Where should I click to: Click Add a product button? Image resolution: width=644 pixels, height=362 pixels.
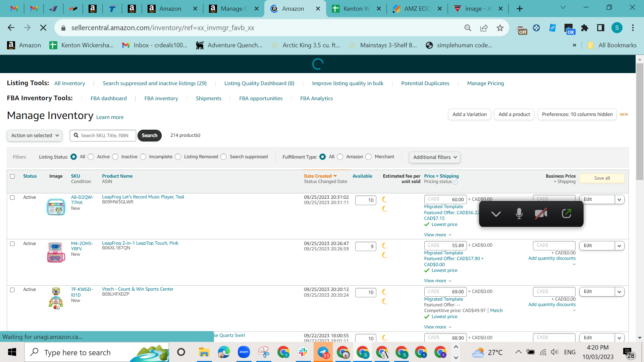(x=514, y=114)
